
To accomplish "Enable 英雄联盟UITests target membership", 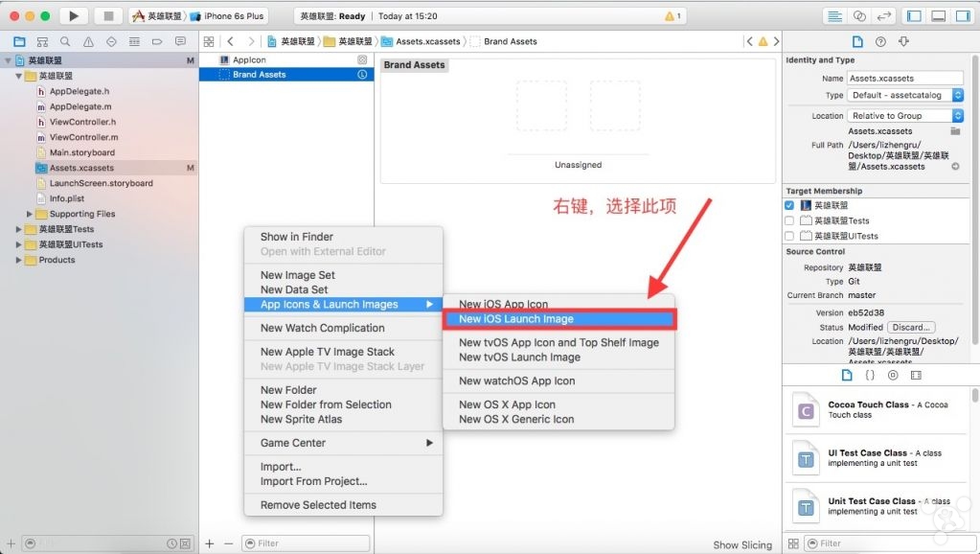I will tap(789, 236).
